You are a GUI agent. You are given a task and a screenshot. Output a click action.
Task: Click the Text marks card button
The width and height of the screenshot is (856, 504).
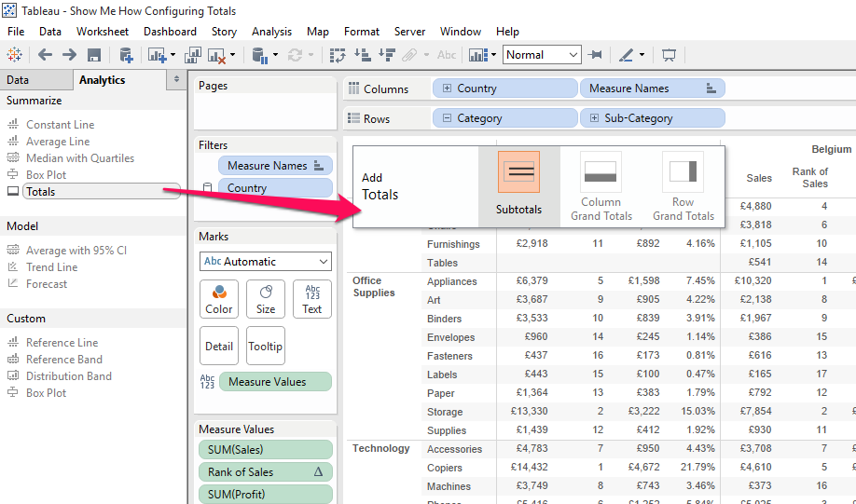pos(312,299)
